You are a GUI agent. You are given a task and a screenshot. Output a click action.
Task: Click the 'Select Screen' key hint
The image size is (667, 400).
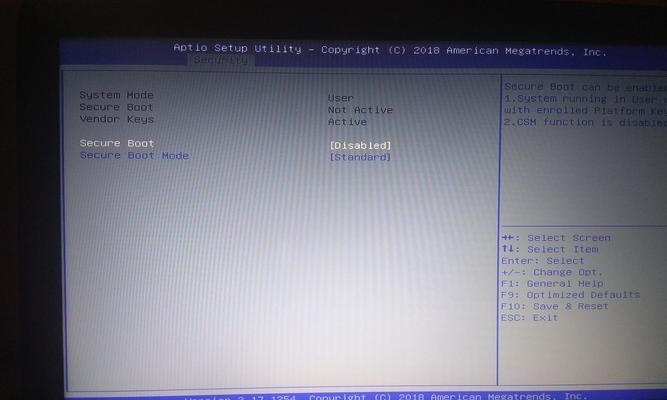point(556,237)
